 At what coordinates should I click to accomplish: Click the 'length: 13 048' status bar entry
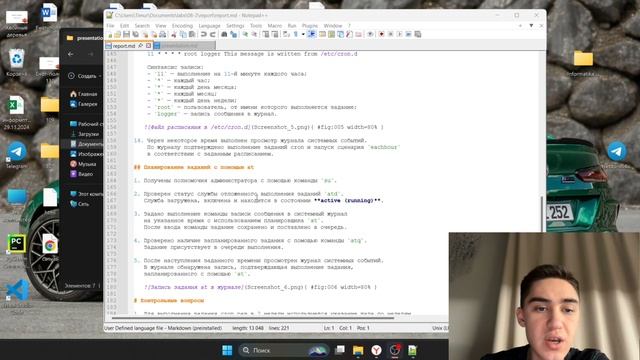click(x=248, y=328)
